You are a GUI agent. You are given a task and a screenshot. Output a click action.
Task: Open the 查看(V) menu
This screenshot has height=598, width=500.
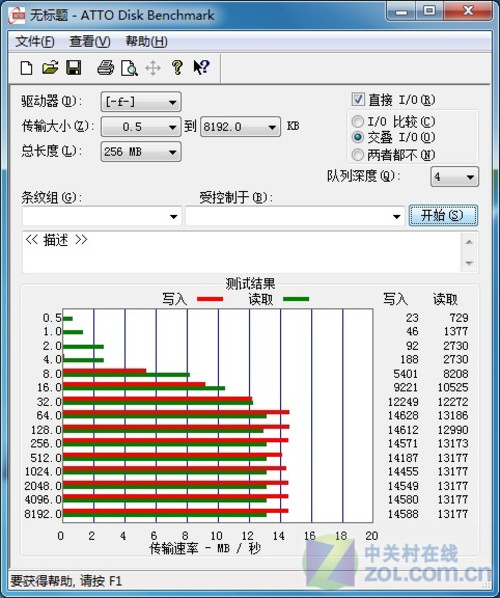click(90, 41)
